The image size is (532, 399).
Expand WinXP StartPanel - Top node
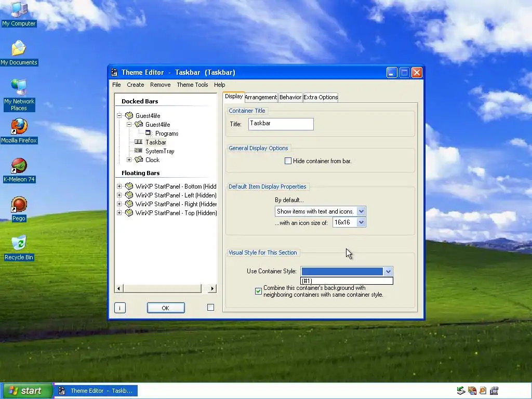tap(119, 212)
